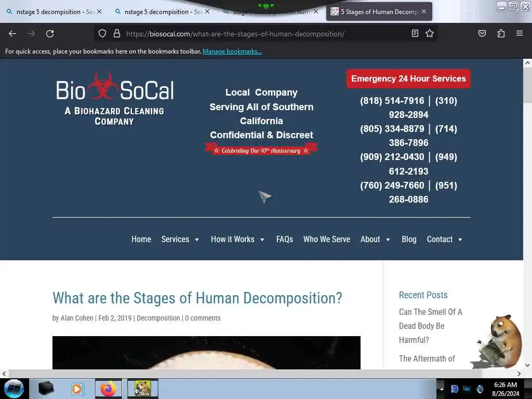This screenshot has height=399, width=532.
Task: Call the (805) 334-8879 phone link
Action: pos(392,129)
